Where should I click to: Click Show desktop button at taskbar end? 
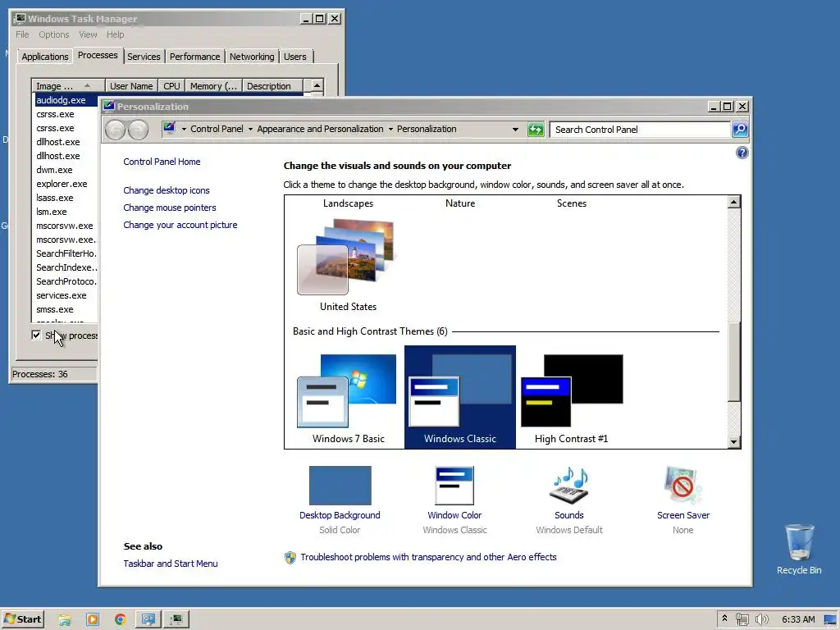[x=831, y=620]
